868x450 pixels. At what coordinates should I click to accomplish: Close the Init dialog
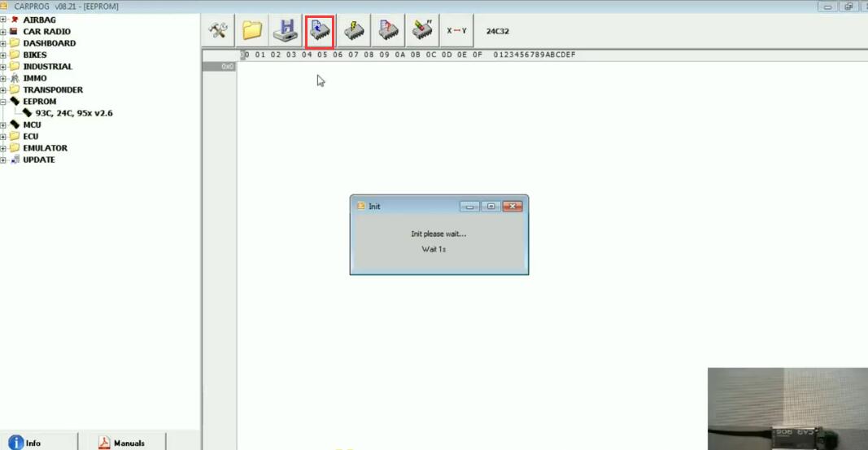(x=513, y=207)
